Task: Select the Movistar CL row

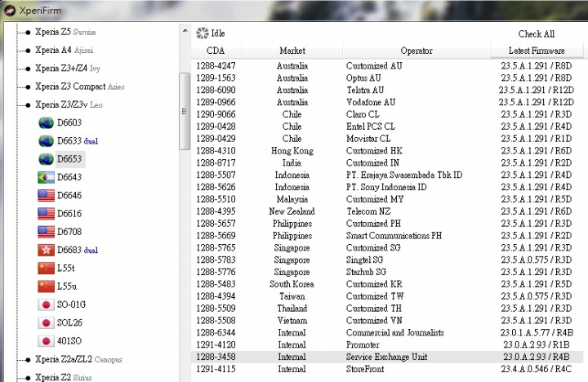Action: (387, 138)
